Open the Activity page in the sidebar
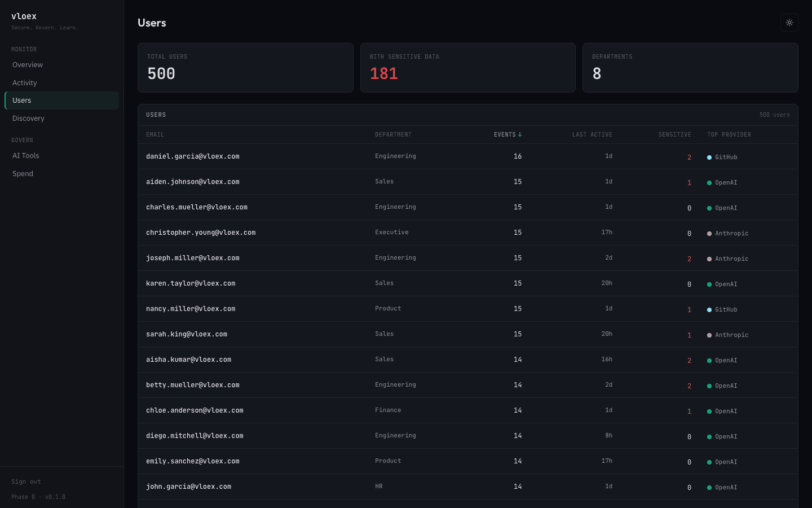 24,82
